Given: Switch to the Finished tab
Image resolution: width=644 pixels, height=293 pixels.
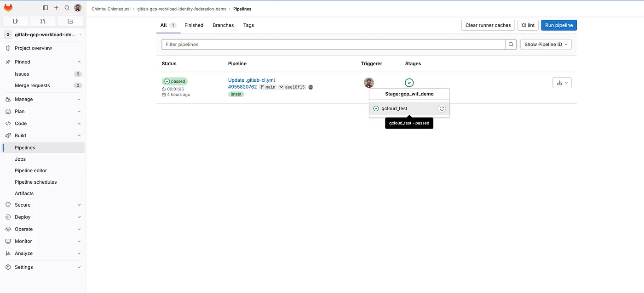Looking at the screenshot, I should pyautogui.click(x=194, y=25).
